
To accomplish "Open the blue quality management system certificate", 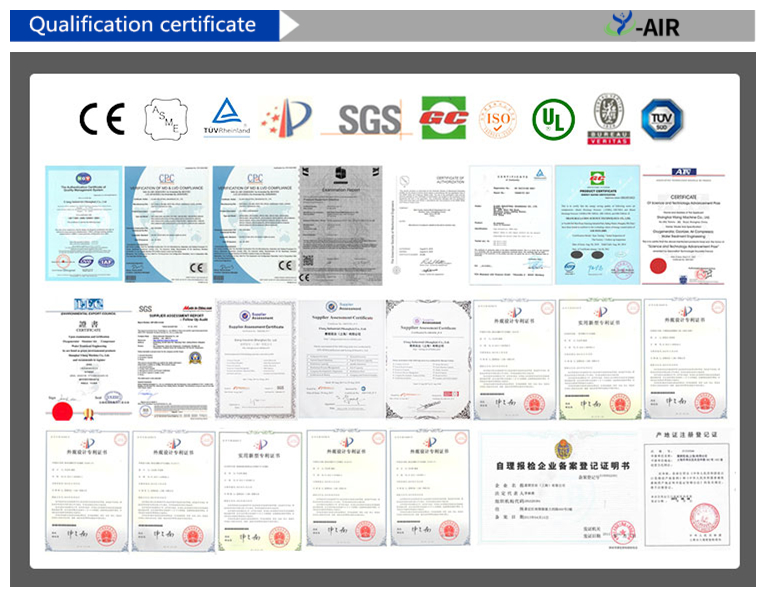I will (x=84, y=223).
